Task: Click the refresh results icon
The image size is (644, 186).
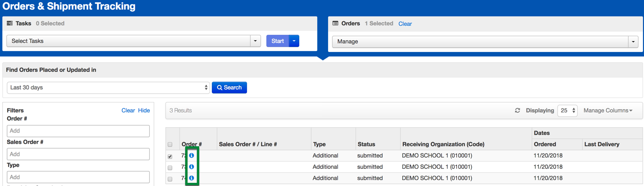Action: click(x=517, y=111)
